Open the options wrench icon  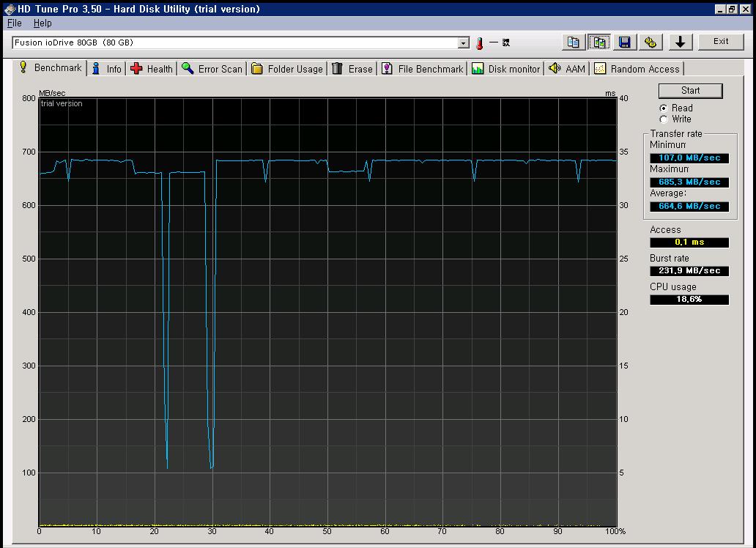(651, 42)
